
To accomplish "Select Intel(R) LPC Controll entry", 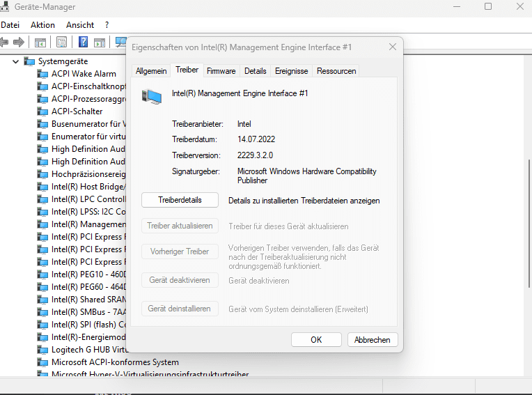I will pyautogui.click(x=88, y=199).
